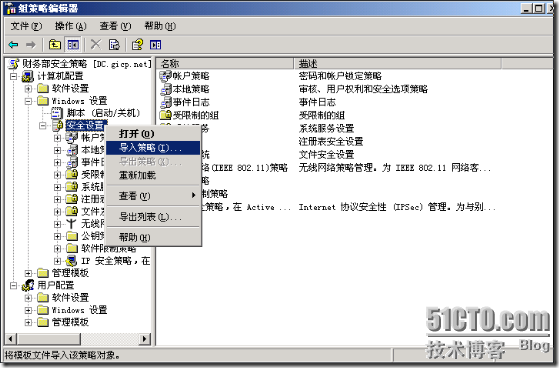Choose 导出列表(L)... in context menu
Image resolution: width=559 pixels, height=368 pixels.
153,216
